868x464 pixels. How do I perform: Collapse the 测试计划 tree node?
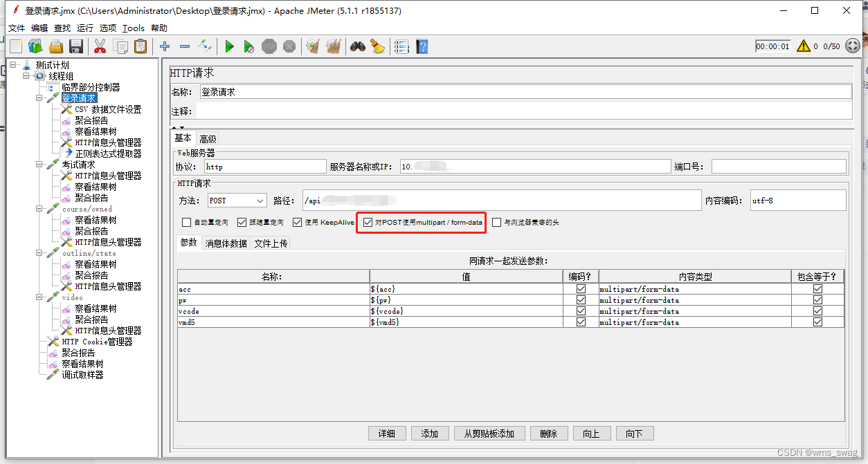tap(13, 65)
